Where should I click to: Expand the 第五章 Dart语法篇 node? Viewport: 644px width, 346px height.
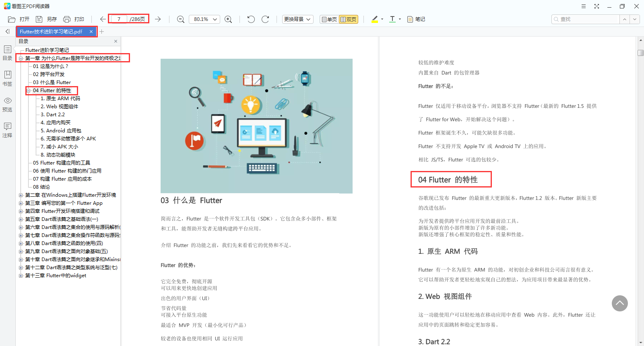21,219
